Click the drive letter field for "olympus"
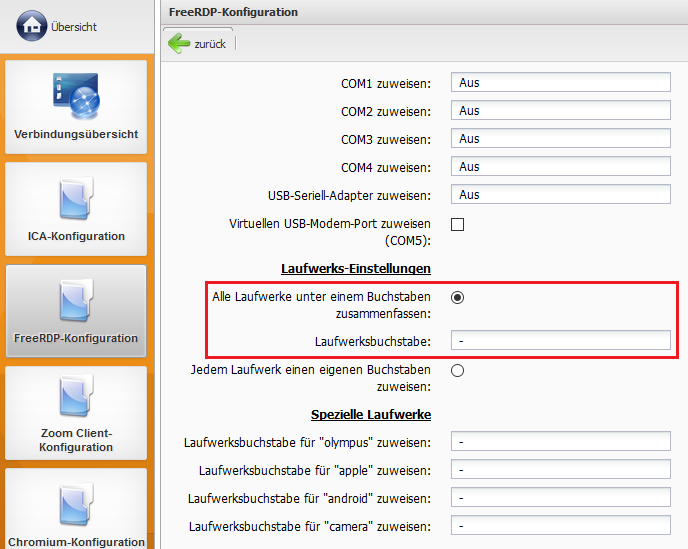Viewport: 688px width, 549px height. (x=560, y=442)
